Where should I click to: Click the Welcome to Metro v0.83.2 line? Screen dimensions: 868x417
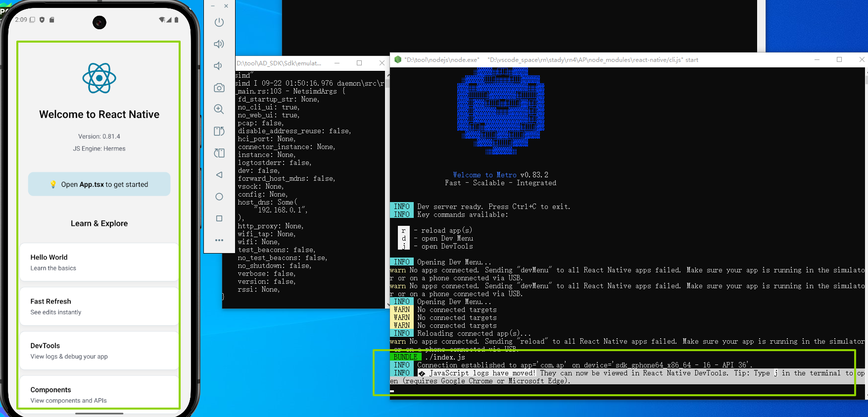click(x=500, y=175)
